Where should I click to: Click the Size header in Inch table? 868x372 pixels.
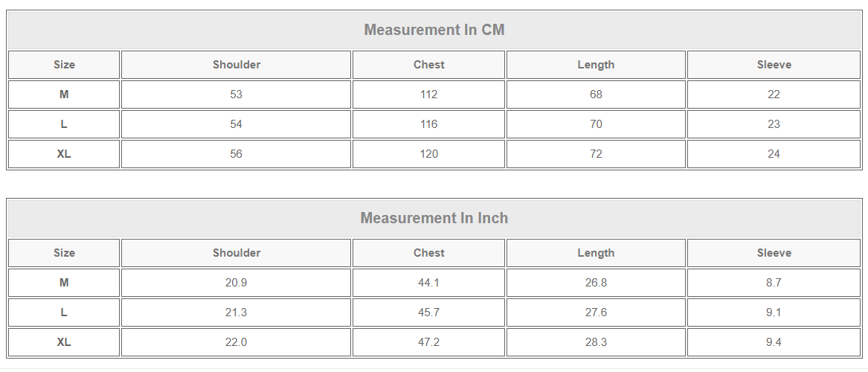64,253
